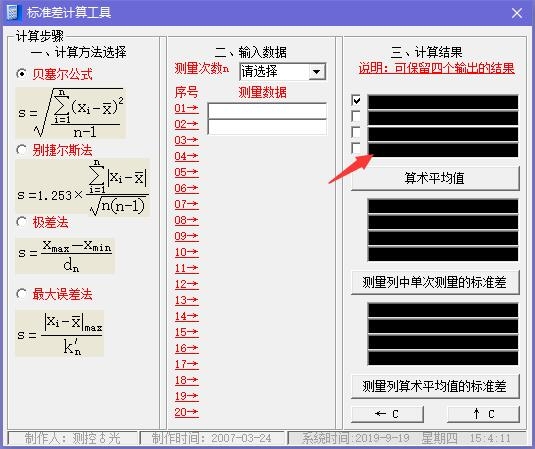
Task: Click the Peters formula image with 1.253
Action: [x=83, y=187]
